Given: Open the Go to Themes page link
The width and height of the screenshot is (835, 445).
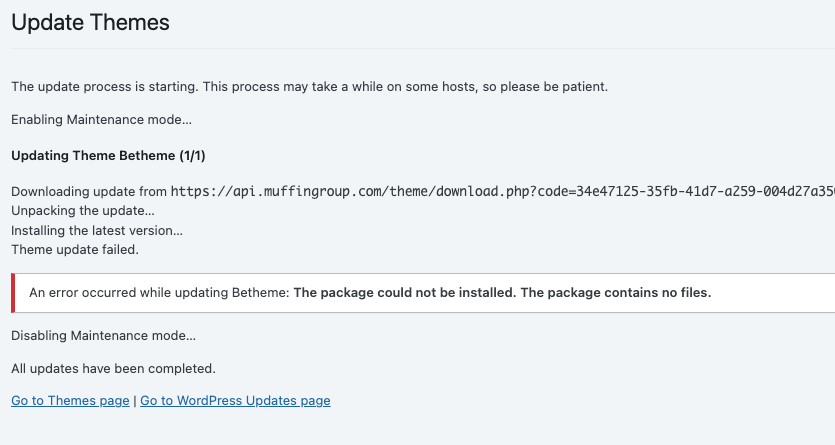Looking at the screenshot, I should 70,401.
